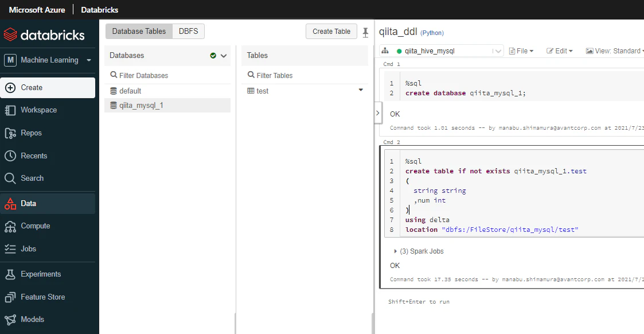Open the Workspace sidebar item

click(x=48, y=110)
